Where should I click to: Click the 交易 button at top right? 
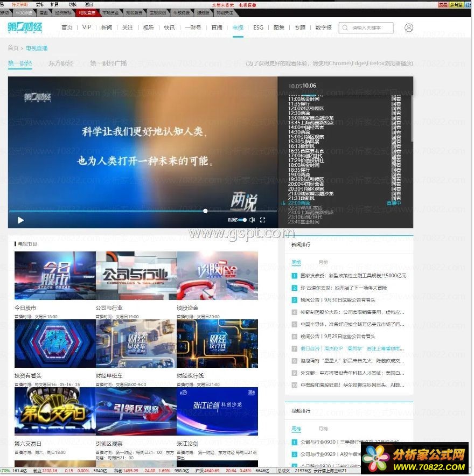[443, 4]
